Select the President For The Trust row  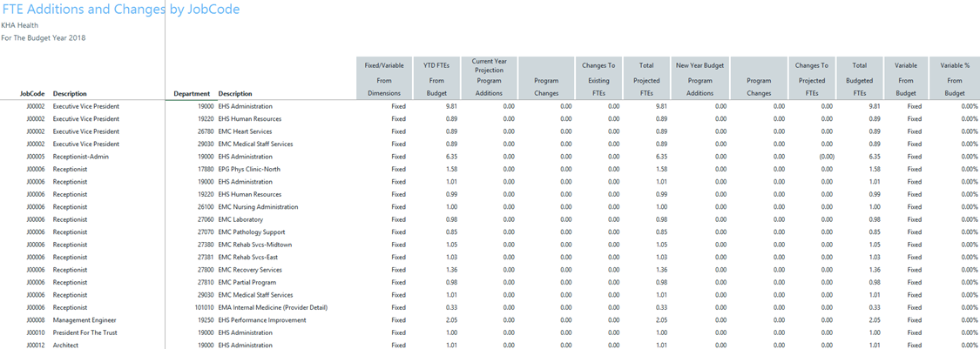(84, 332)
